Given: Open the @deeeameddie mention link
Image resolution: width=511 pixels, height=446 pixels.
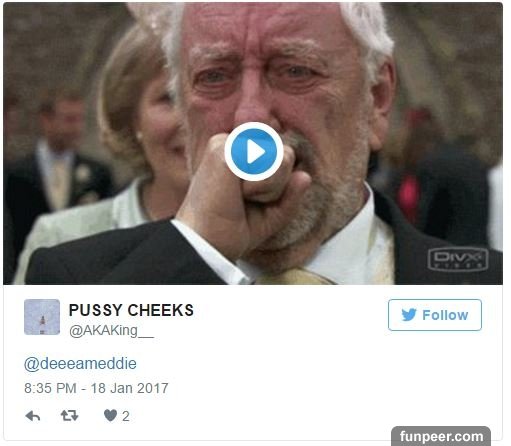Looking at the screenshot, I should pos(80,364).
